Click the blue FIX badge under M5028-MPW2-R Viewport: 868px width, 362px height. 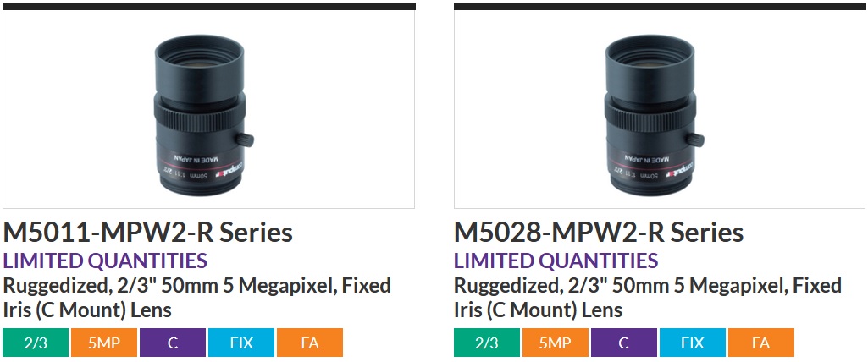(x=693, y=343)
